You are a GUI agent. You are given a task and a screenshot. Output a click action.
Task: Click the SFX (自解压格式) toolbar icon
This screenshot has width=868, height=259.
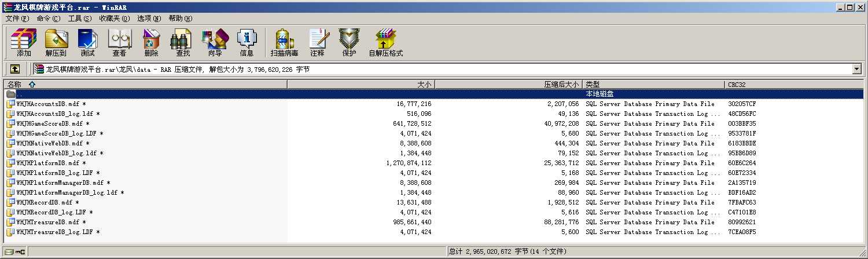pos(385,42)
